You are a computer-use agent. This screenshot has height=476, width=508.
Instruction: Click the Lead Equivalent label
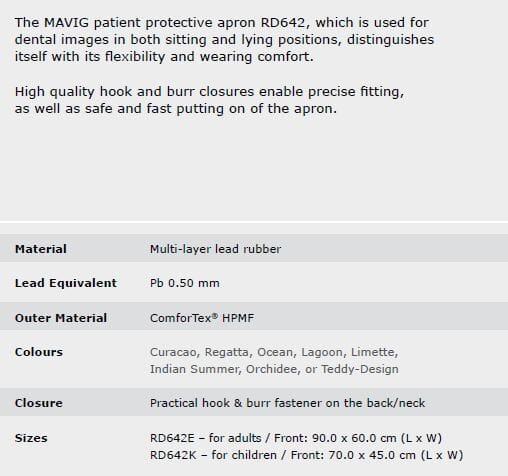66,283
